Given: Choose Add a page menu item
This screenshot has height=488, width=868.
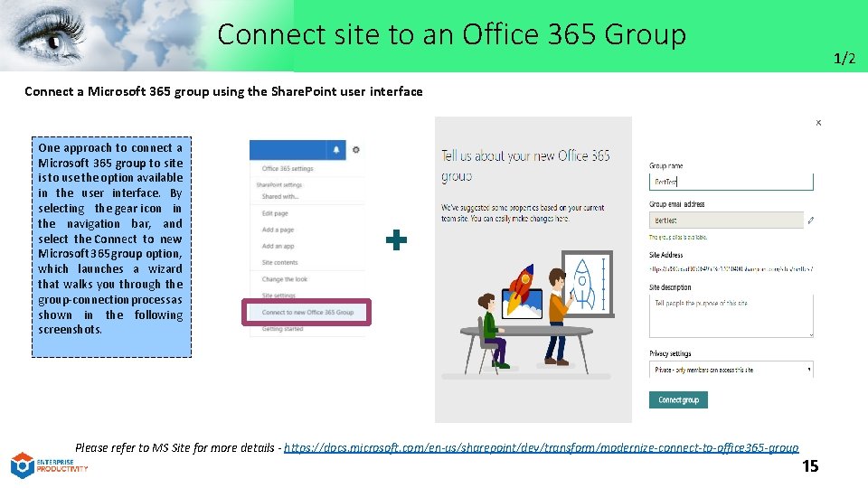Looking at the screenshot, I should [x=278, y=230].
